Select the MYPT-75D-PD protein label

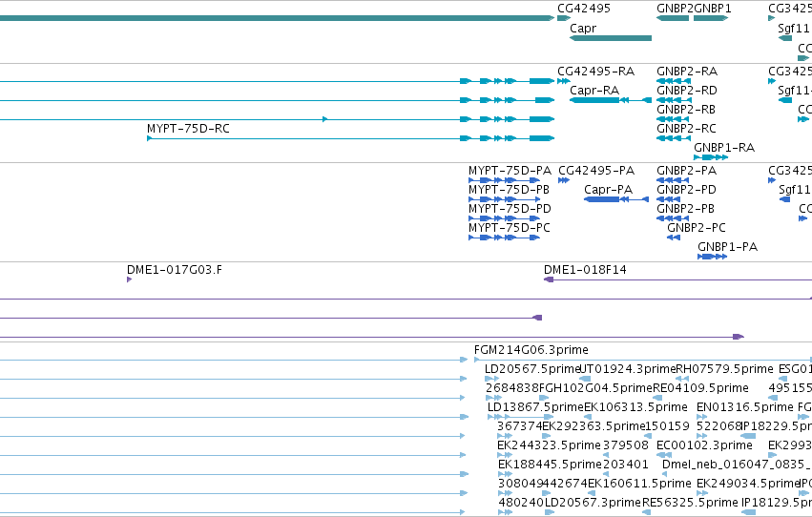tap(510, 209)
